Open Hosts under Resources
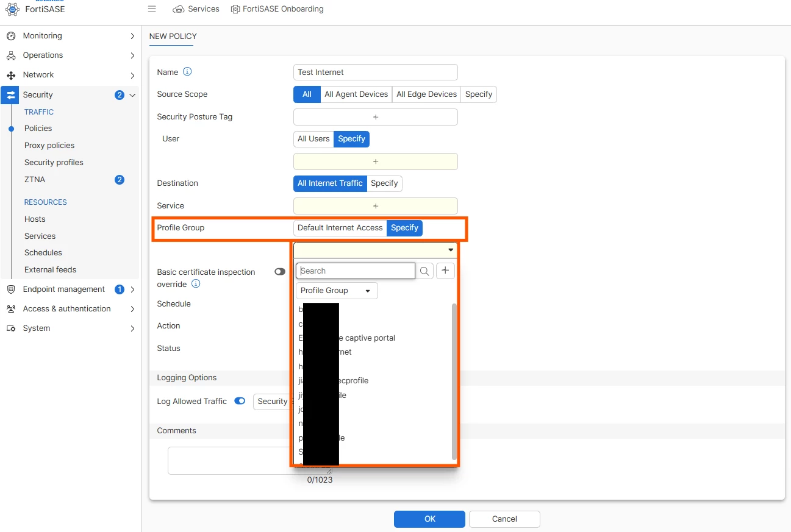Image resolution: width=791 pixels, height=532 pixels. click(35, 219)
